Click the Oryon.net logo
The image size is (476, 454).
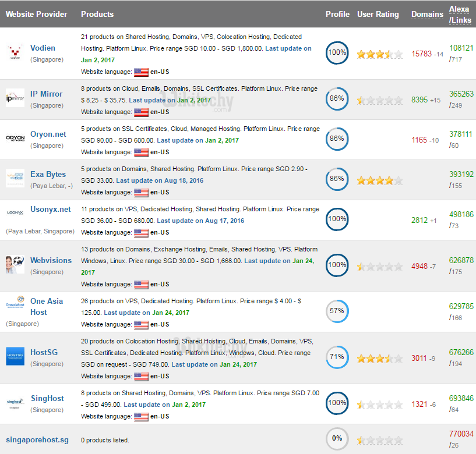click(x=15, y=139)
